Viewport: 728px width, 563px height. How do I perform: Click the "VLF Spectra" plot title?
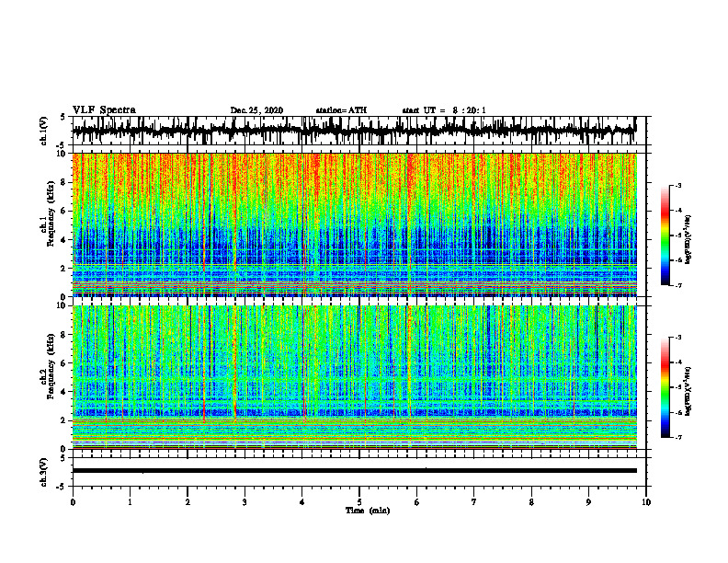pos(104,110)
